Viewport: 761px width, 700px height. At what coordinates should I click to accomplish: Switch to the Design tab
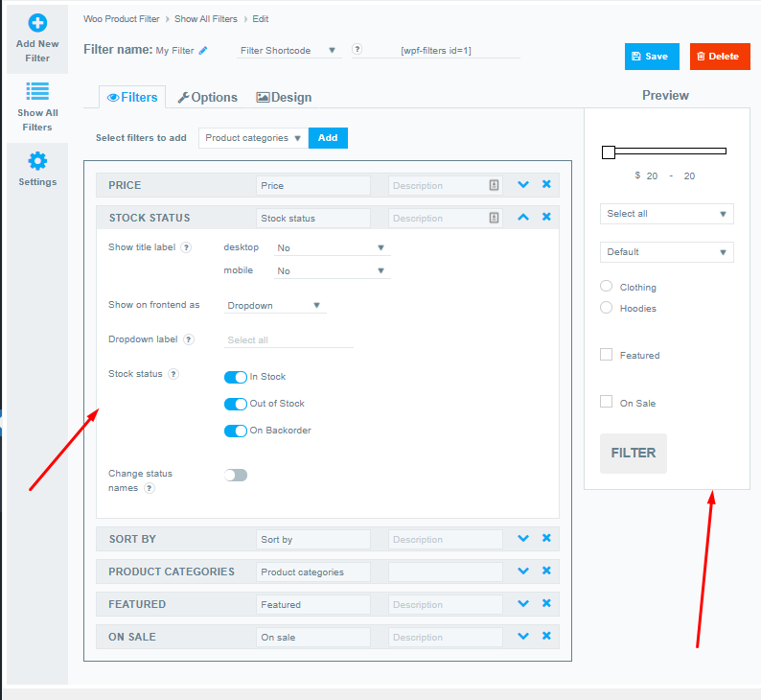tap(284, 97)
